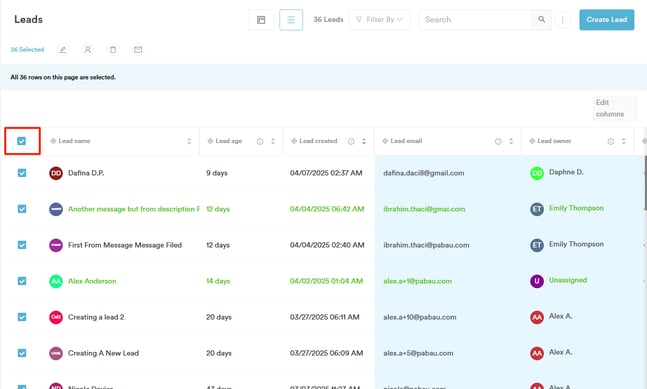Open the Alex Anderson lead name
Screen dimensions: 647x389
[x=92, y=281]
